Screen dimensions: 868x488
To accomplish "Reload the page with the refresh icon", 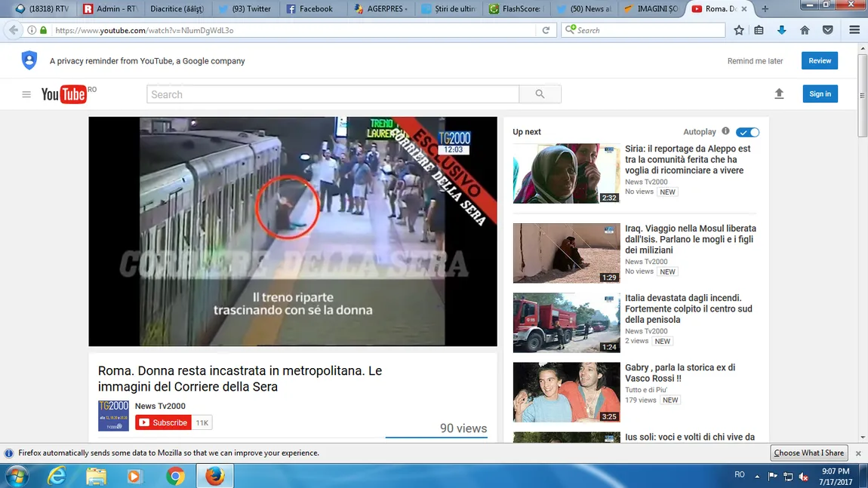I will pyautogui.click(x=546, y=30).
